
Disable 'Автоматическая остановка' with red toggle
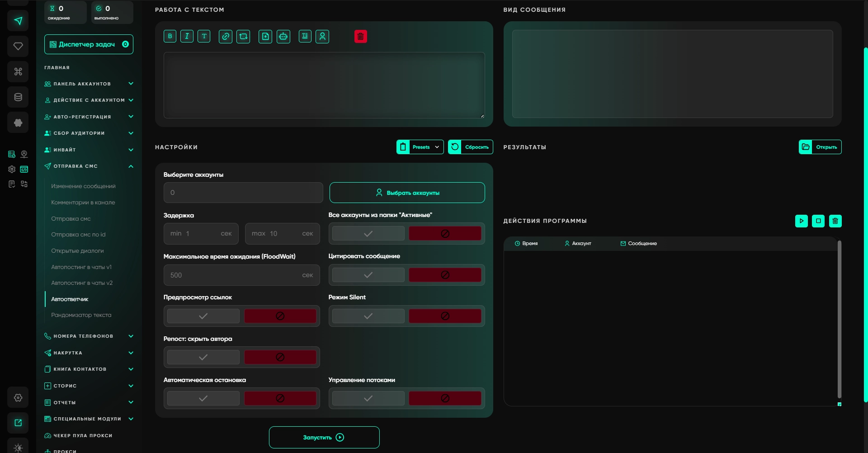click(x=280, y=398)
